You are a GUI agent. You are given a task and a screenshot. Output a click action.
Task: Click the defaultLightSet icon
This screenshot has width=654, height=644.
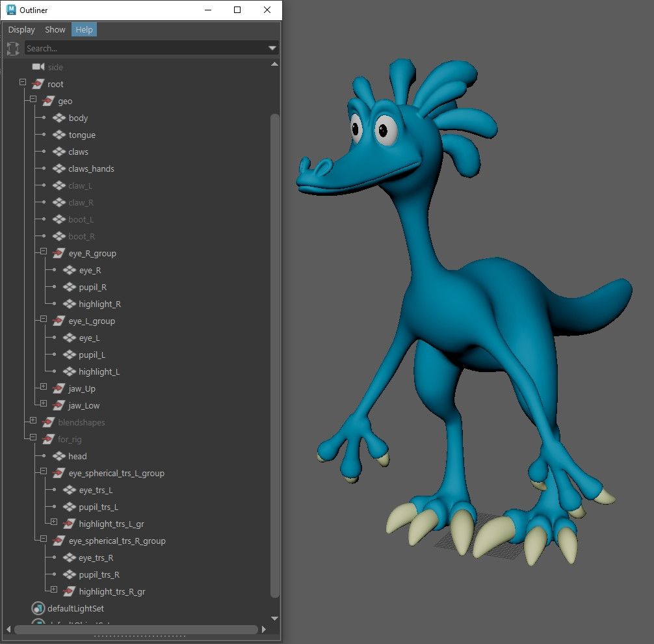click(x=38, y=608)
